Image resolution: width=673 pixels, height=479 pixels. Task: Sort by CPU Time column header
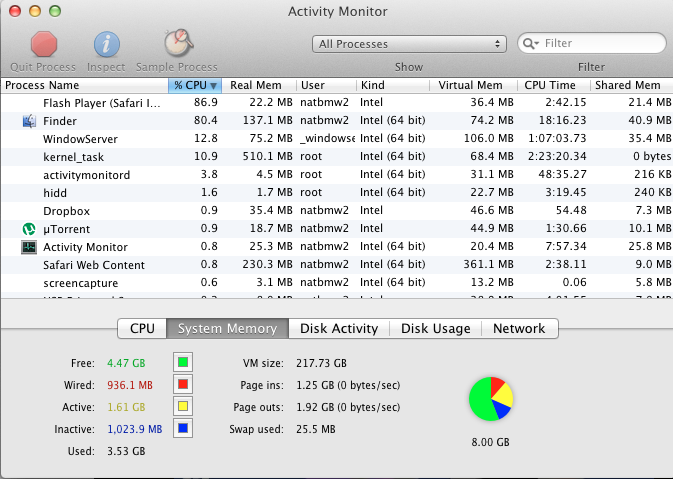coord(554,85)
